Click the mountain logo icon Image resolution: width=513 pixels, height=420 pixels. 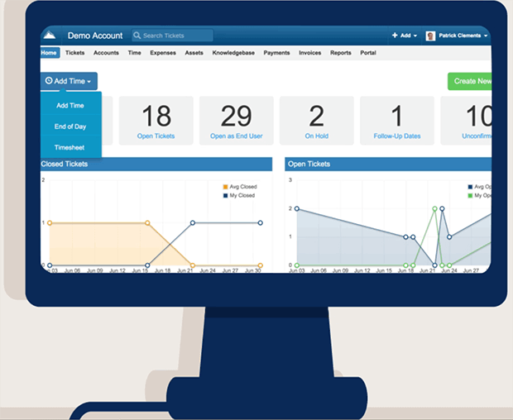pos(50,35)
